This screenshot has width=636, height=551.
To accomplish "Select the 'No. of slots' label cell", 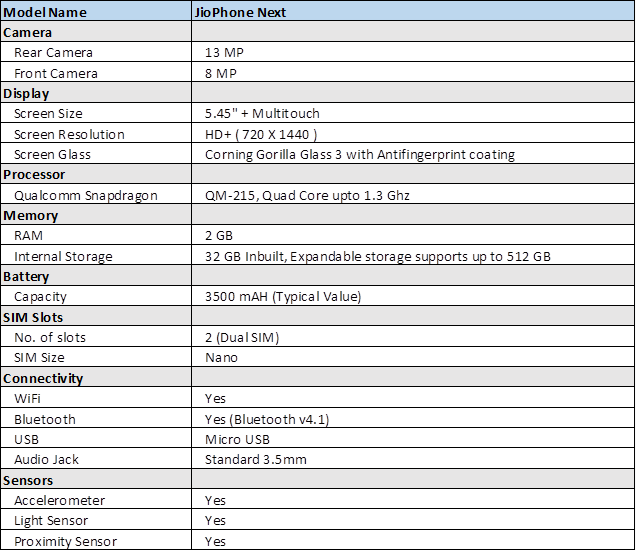I will 96,337.
